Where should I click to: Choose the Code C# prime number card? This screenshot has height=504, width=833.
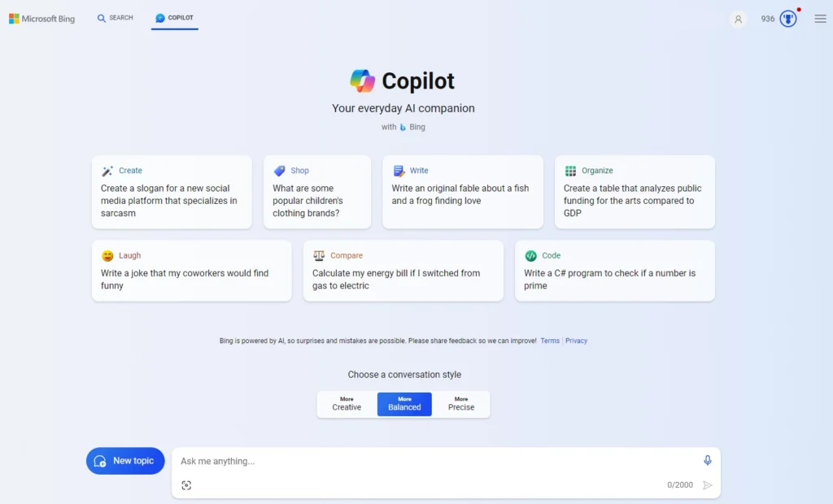(x=614, y=271)
